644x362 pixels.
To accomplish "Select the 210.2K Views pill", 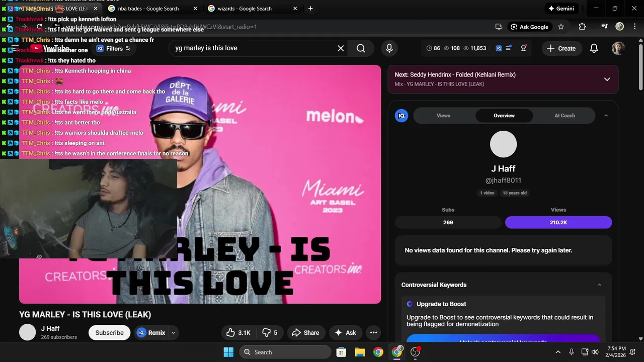I will tap(558, 222).
